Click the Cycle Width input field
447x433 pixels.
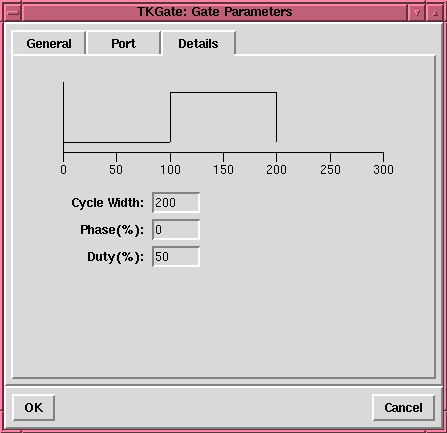point(176,202)
